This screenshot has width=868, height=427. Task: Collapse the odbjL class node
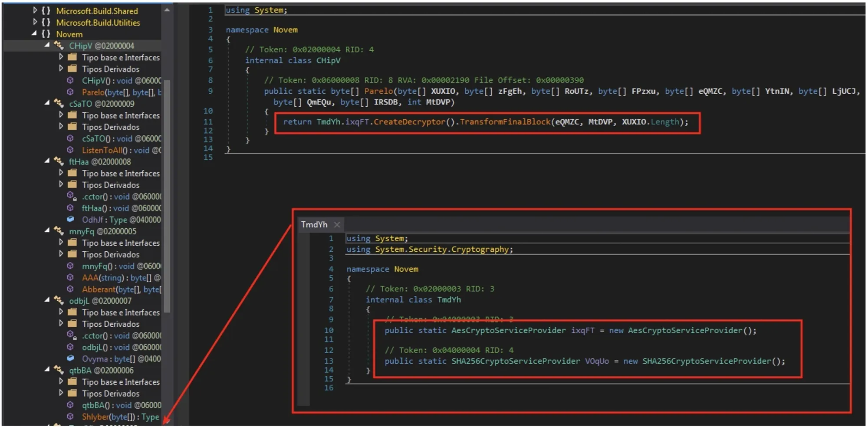(47, 300)
